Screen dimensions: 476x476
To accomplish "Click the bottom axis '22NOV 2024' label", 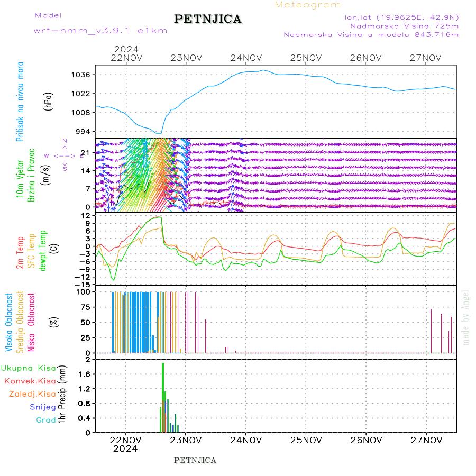I will click(125, 444).
